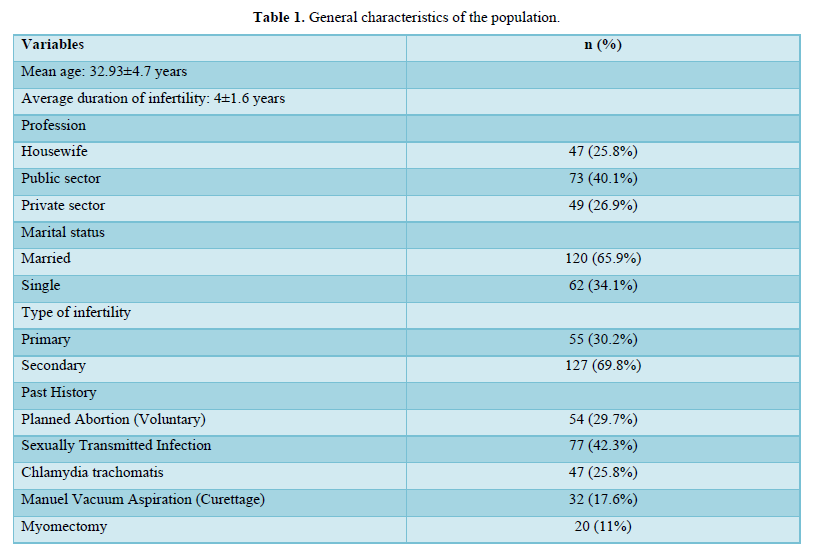The image size is (814, 554).
Task: Select the 55 (30.2%) Primary value
Action: point(603,339)
